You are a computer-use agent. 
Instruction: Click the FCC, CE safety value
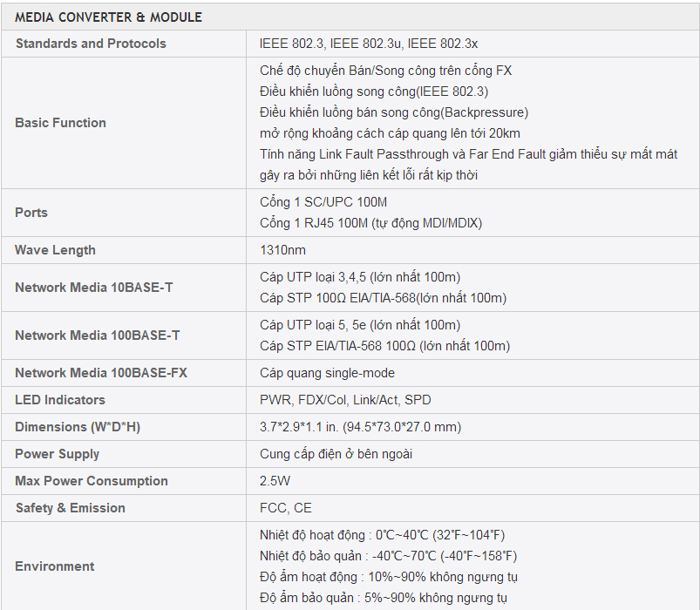coord(286,508)
